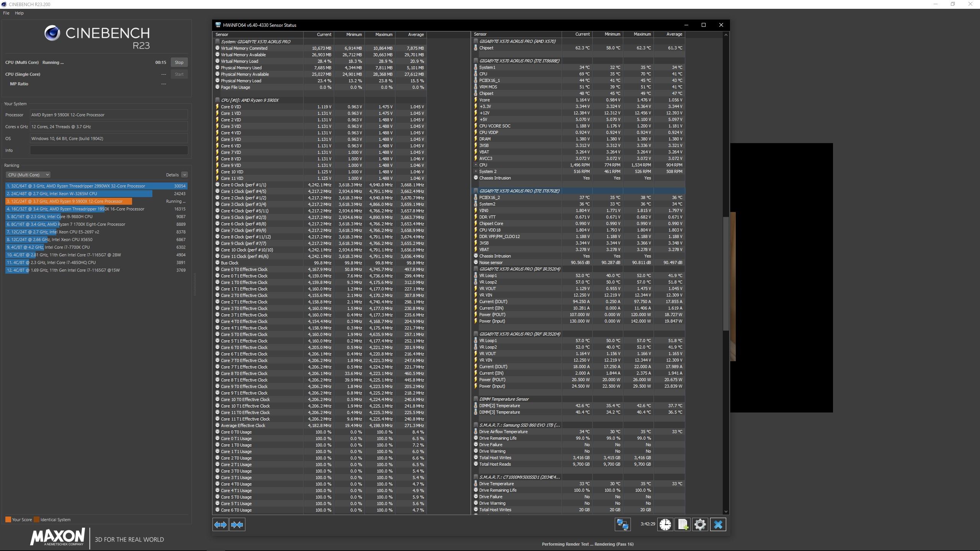Click the Your Score orange swatch

[8, 520]
